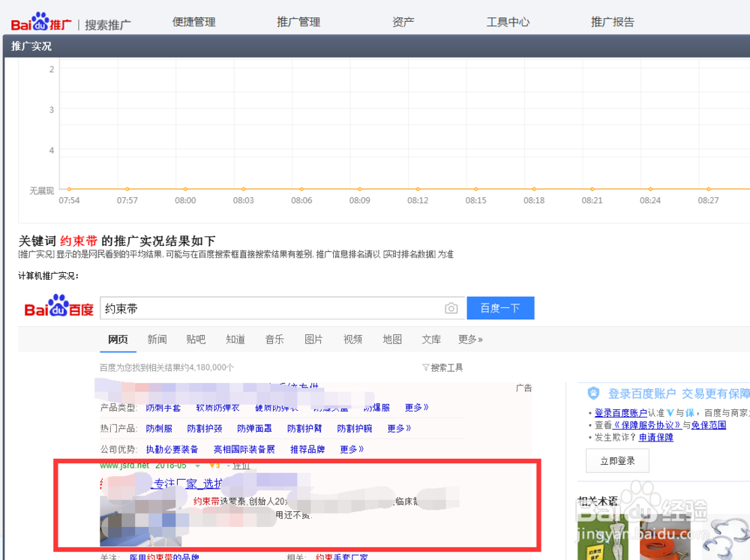Click the shield icon beside 登录百度账户
Viewport: 750px width, 560px height.
coord(593,394)
